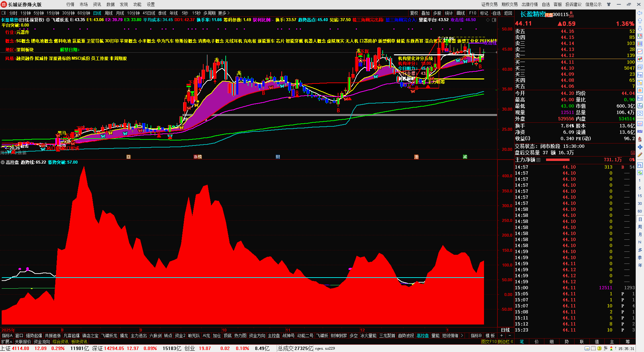644x352 pixels.
Task: Click the 返回 button
Action: click(508, 13)
